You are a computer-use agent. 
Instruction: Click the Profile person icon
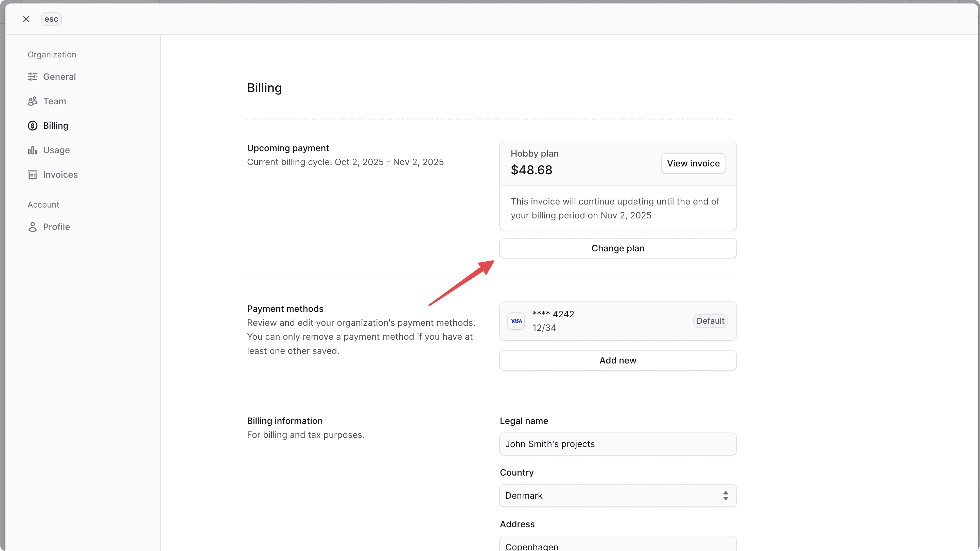coord(32,227)
